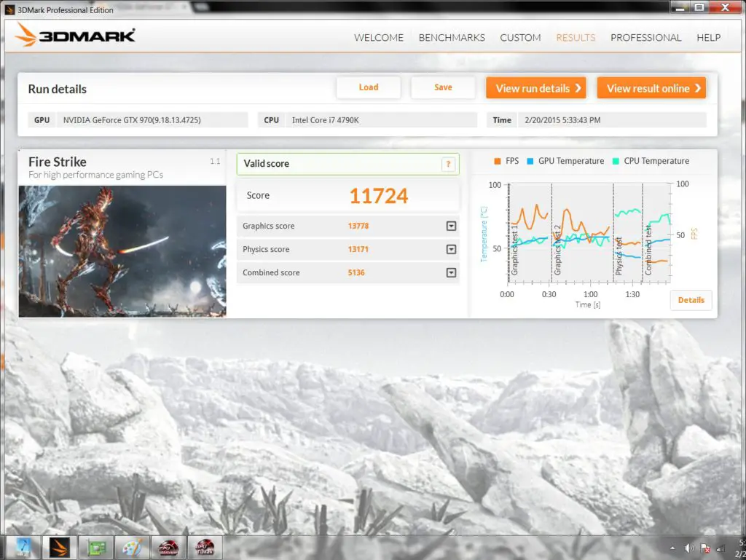
Task: Click the Graphics score value 13778
Action: (358, 226)
